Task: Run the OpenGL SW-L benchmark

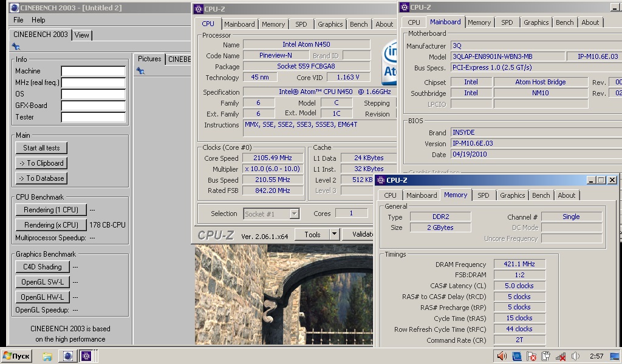Action: 43,282
